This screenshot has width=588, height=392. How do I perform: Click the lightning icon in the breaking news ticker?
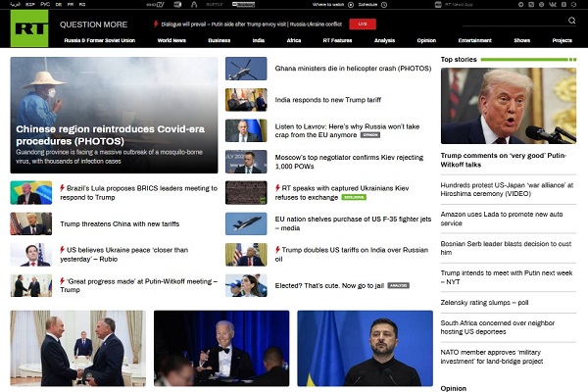point(156,24)
